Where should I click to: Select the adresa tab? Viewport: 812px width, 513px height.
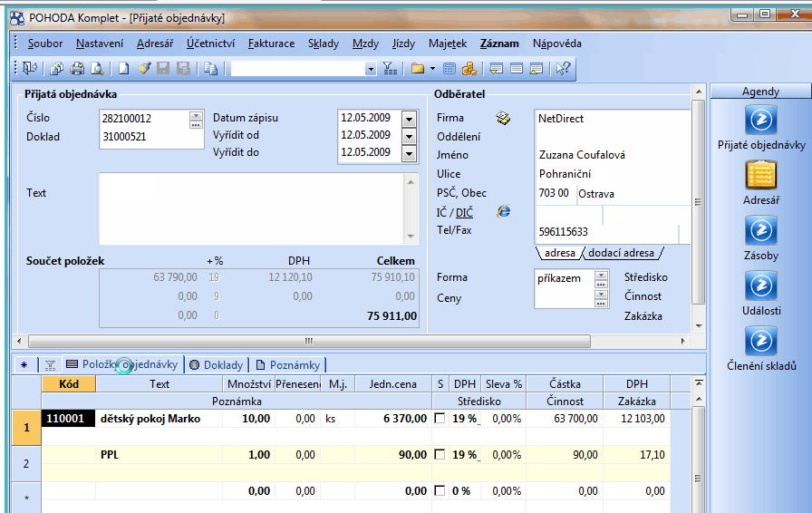(560, 253)
